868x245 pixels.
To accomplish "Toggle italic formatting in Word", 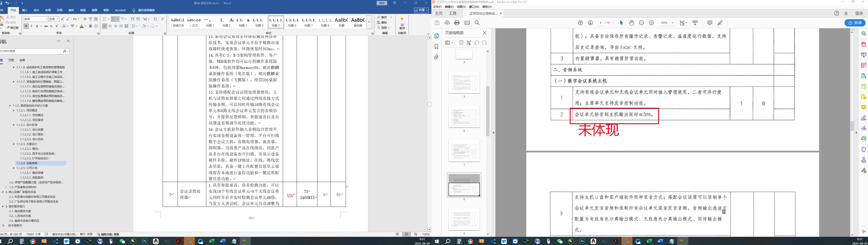I will [x=32, y=26].
